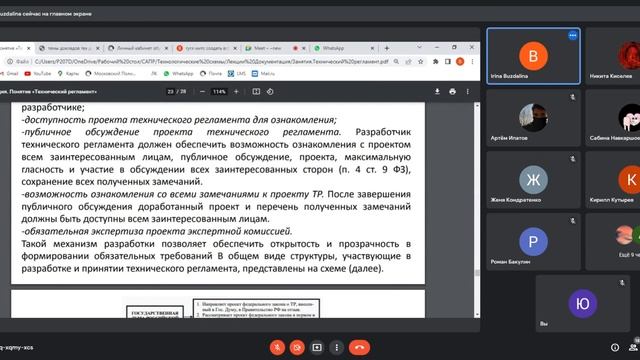This screenshot has height=360, width=640.
Task: Show the participants list
Action: point(633,347)
